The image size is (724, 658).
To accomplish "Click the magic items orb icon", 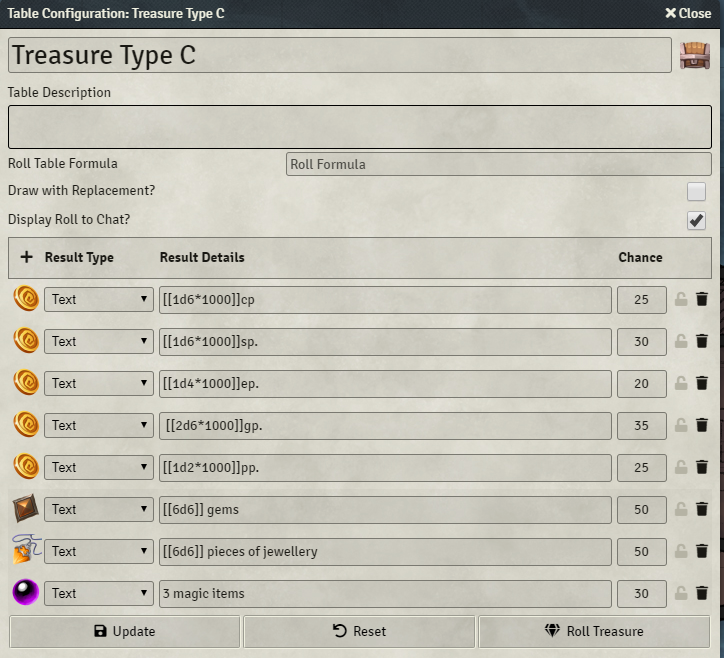I will click(x=26, y=593).
